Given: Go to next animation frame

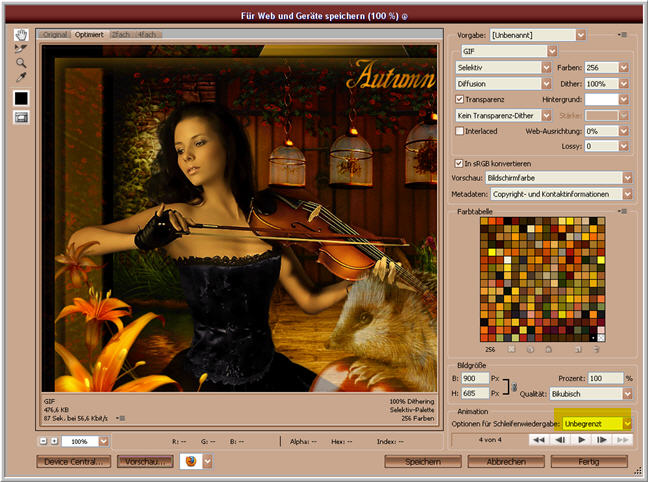Looking at the screenshot, I should coord(602,440).
